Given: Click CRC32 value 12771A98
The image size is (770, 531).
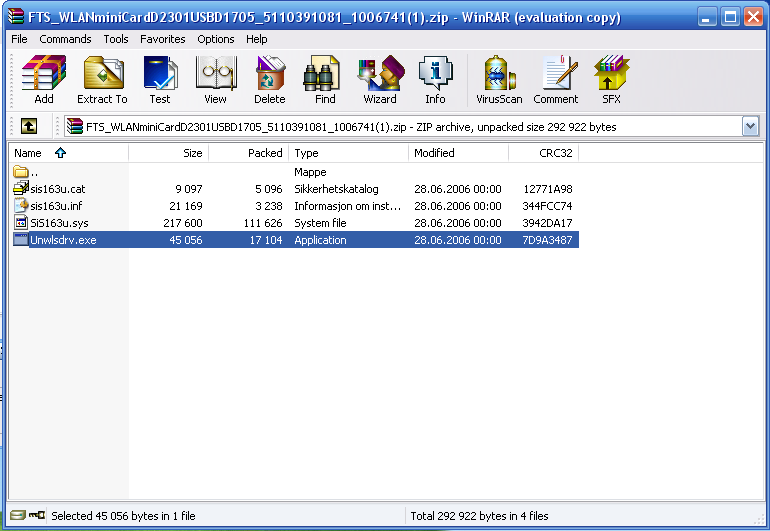Looking at the screenshot, I should (x=548, y=189).
